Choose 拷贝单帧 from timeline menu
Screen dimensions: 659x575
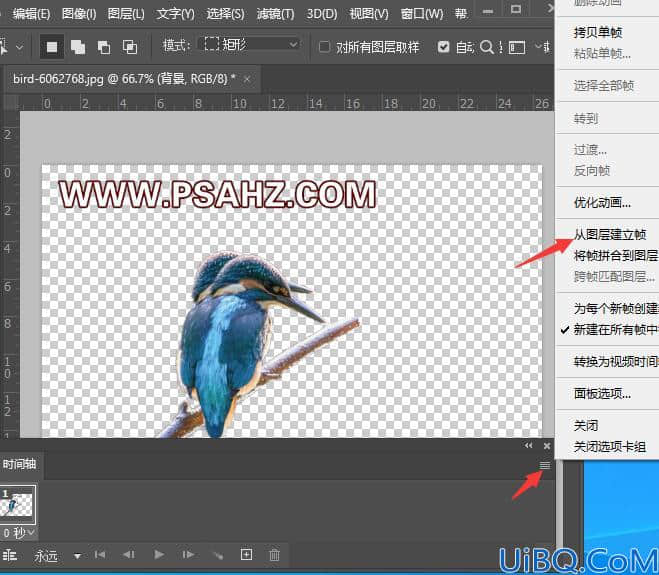[598, 32]
